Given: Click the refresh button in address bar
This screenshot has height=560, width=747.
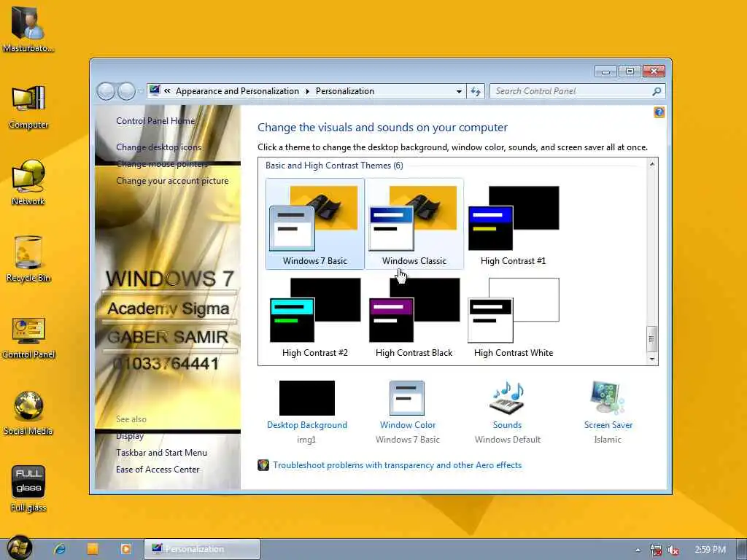Looking at the screenshot, I should tap(476, 91).
